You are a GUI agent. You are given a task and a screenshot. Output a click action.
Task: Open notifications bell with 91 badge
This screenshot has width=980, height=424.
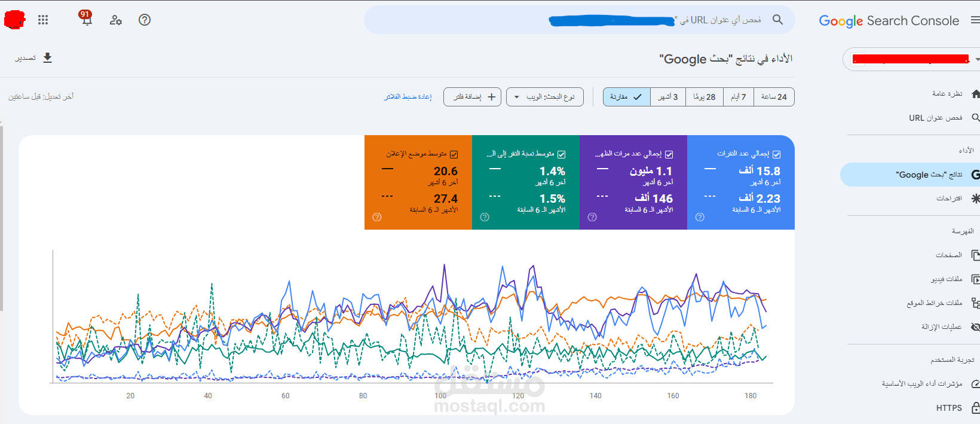(x=87, y=18)
